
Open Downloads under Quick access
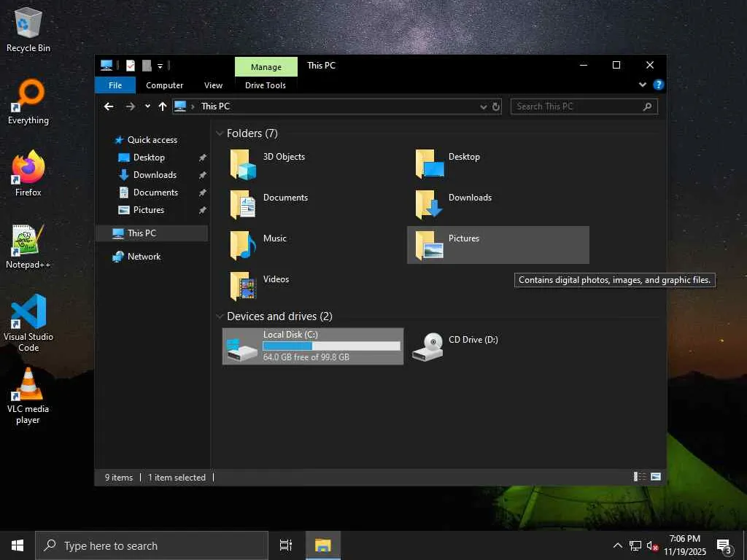(x=155, y=175)
